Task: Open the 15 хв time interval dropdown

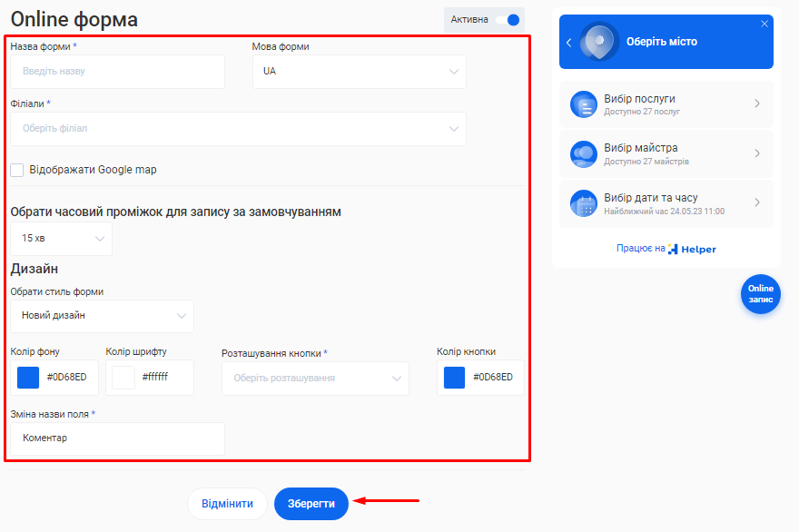Action: click(62, 239)
